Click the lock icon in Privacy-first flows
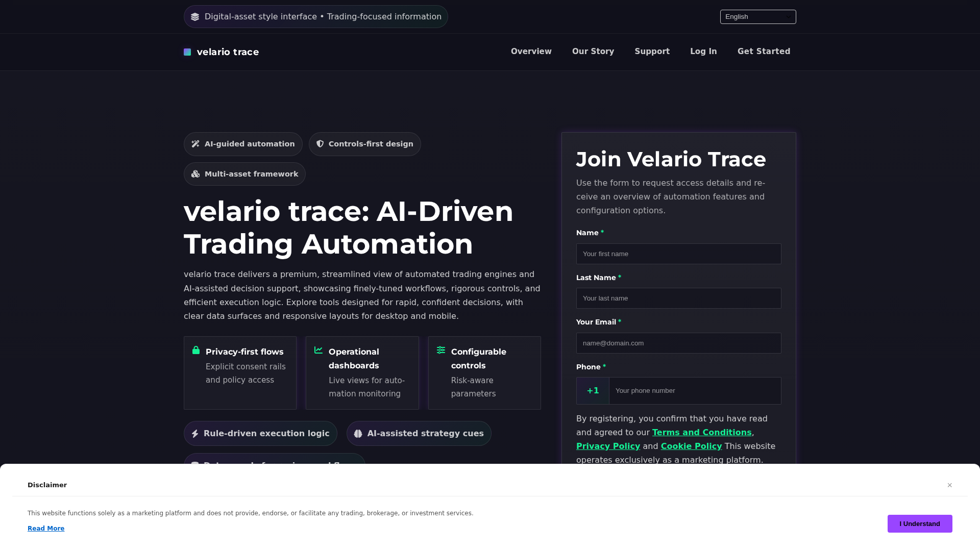 [196, 350]
